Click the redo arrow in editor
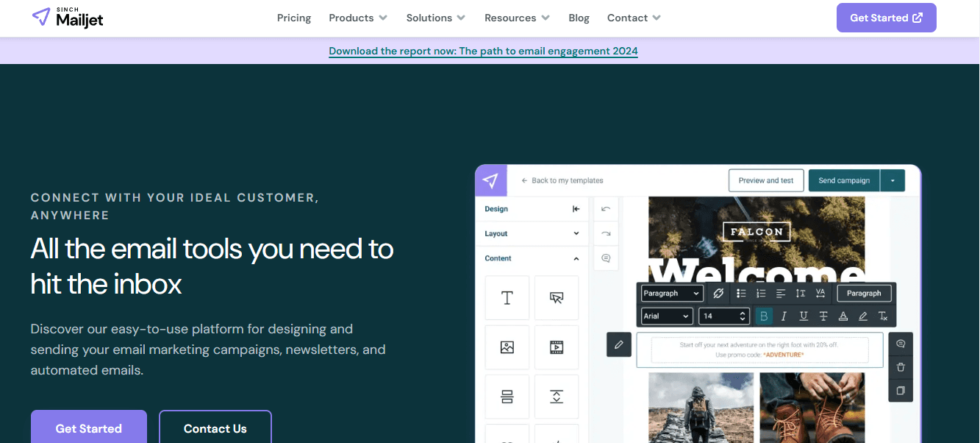Image resolution: width=980 pixels, height=443 pixels. (x=606, y=233)
